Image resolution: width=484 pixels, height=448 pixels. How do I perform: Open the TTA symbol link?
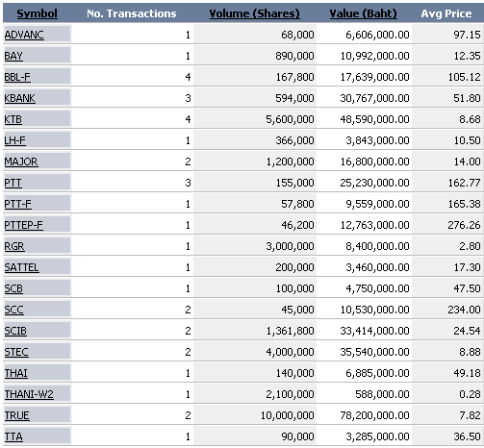(x=13, y=436)
